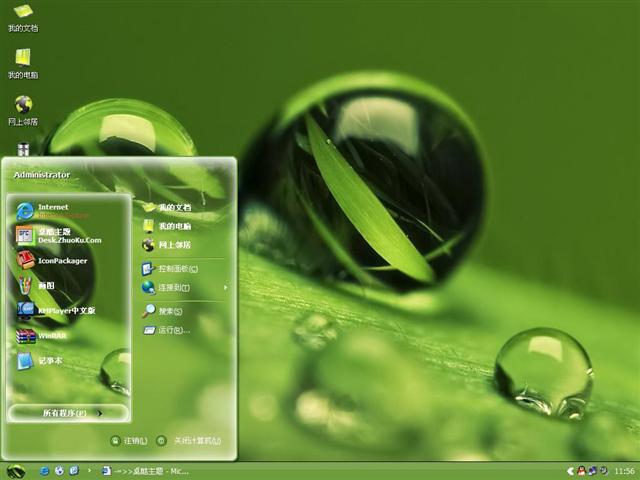
Task: Expand 所有程序(P) all programs
Action: click(69, 413)
